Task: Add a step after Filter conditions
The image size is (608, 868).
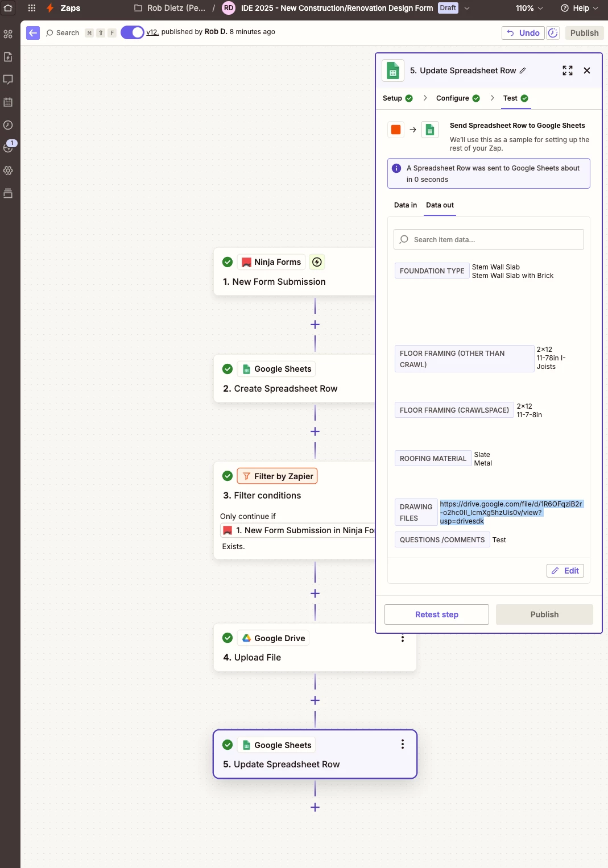Action: click(315, 593)
